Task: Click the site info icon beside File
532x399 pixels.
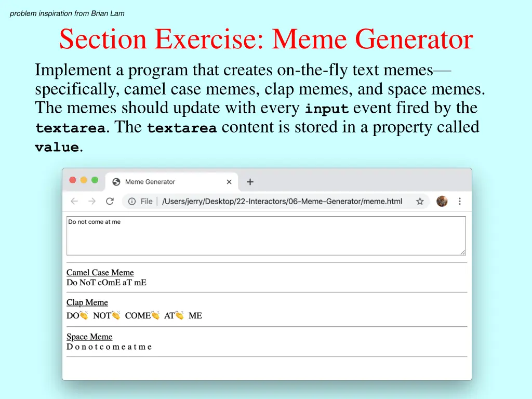Action: tap(132, 202)
